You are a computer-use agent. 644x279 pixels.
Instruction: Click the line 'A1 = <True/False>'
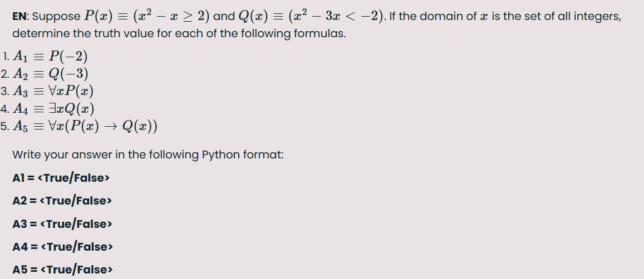click(61, 178)
